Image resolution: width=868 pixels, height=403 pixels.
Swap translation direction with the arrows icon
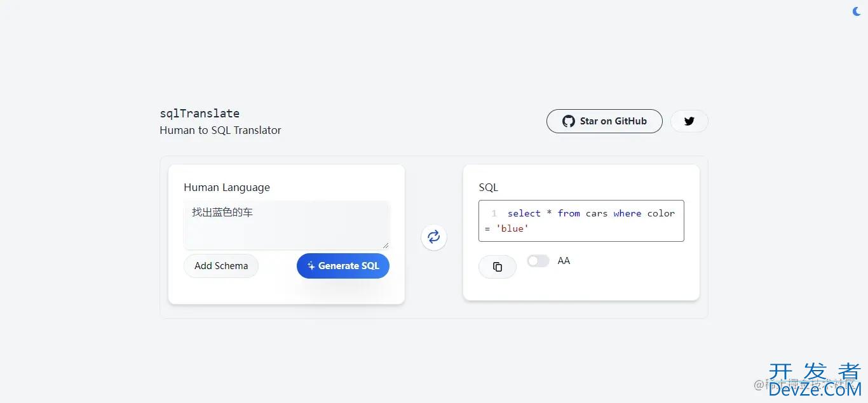pos(434,237)
